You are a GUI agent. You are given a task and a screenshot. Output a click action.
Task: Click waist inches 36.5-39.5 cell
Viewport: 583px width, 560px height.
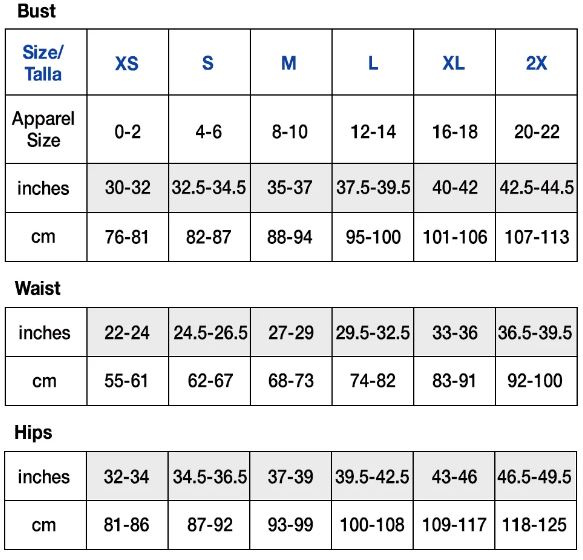tap(536, 332)
